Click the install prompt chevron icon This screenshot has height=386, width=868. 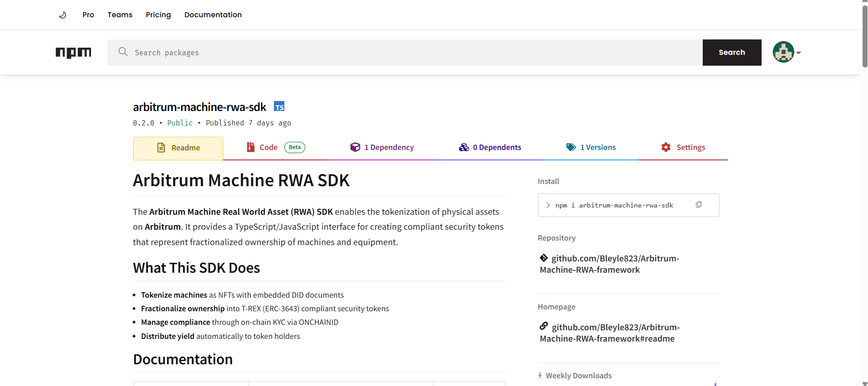click(548, 205)
